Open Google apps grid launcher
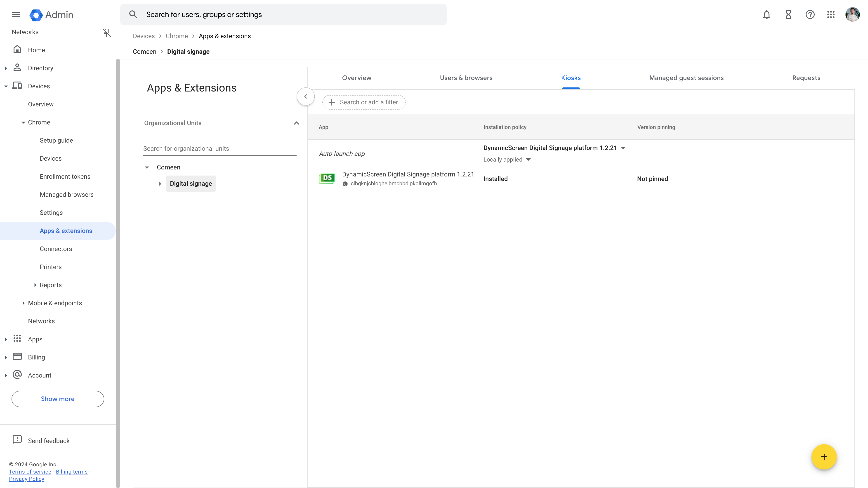 (831, 14)
